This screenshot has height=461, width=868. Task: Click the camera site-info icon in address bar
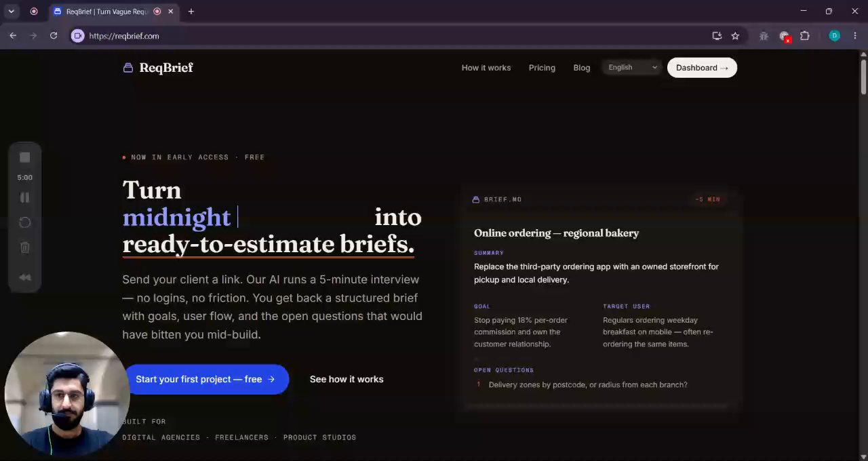78,36
